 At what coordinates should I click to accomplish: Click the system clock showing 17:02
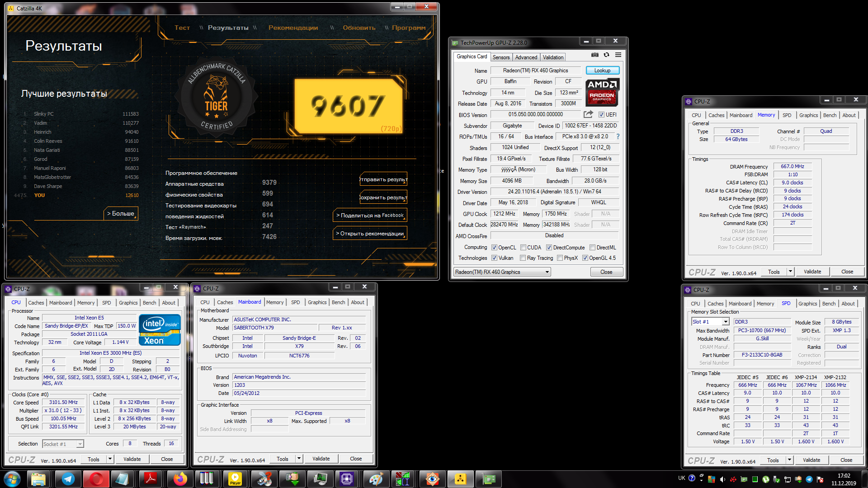point(844,475)
